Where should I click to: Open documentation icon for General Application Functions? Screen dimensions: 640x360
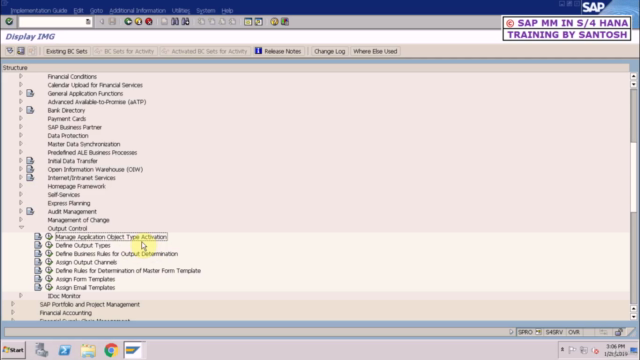[30, 93]
